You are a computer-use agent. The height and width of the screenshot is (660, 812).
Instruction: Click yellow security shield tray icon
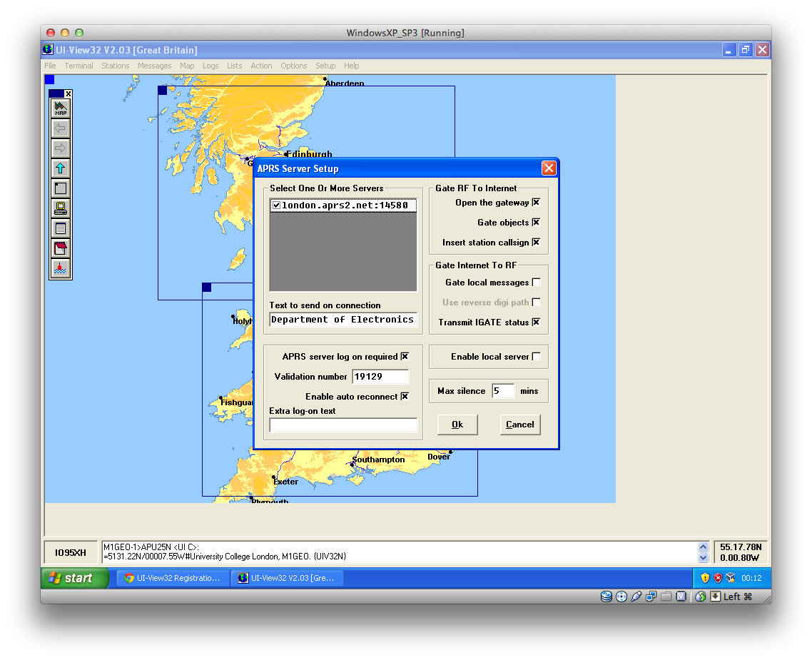pyautogui.click(x=705, y=578)
